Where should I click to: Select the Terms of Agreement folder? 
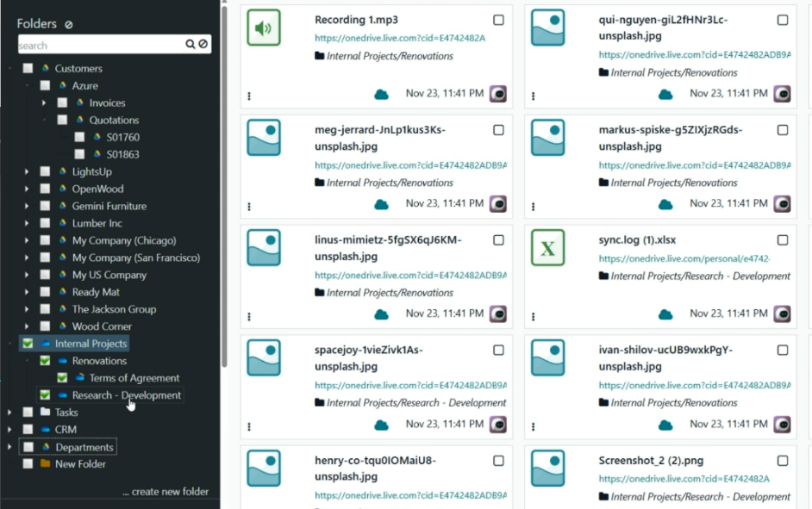click(x=134, y=378)
